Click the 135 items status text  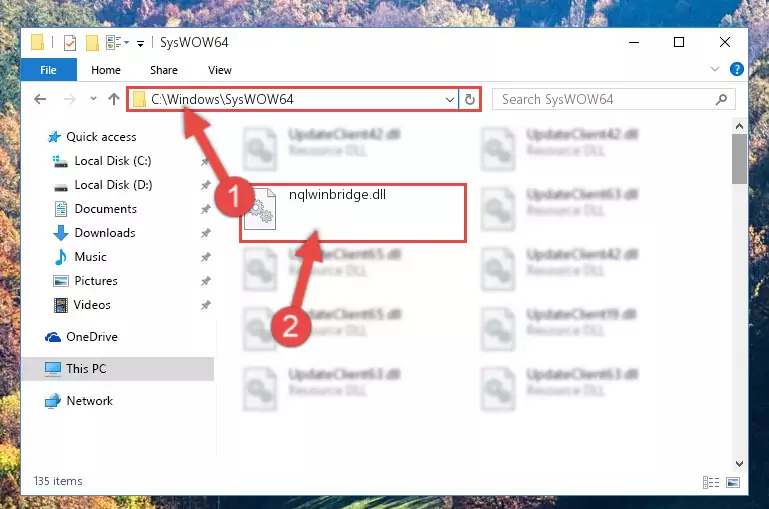point(58,481)
